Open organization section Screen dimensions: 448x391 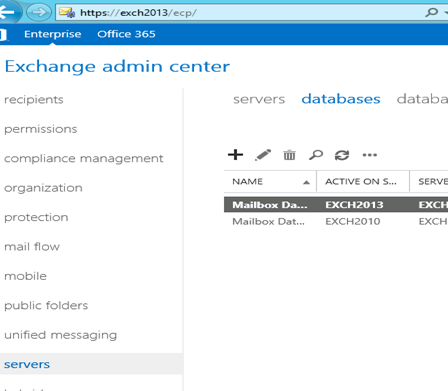(x=43, y=188)
